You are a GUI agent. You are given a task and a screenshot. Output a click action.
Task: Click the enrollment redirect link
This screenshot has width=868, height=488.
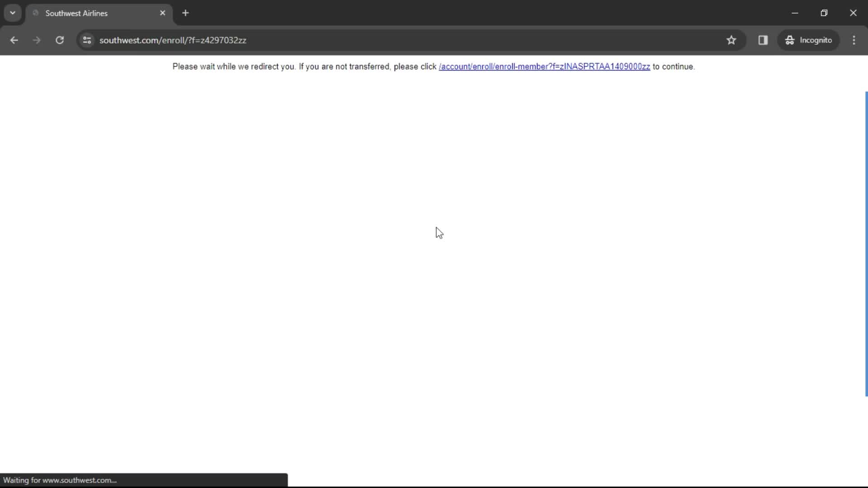pyautogui.click(x=544, y=66)
